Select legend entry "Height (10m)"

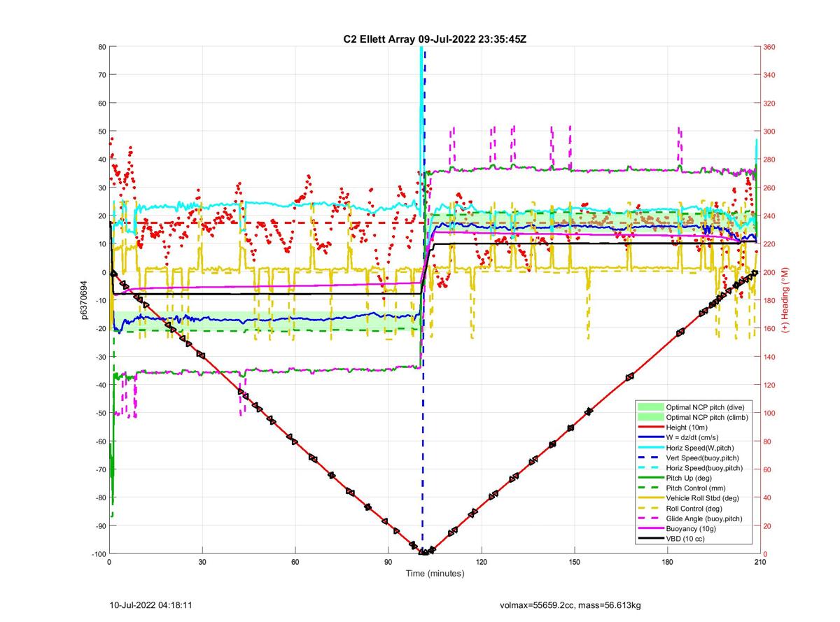pos(687,427)
